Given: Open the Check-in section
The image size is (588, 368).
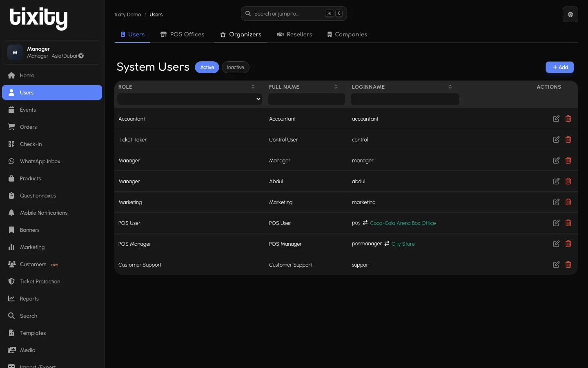Looking at the screenshot, I should coord(52,144).
